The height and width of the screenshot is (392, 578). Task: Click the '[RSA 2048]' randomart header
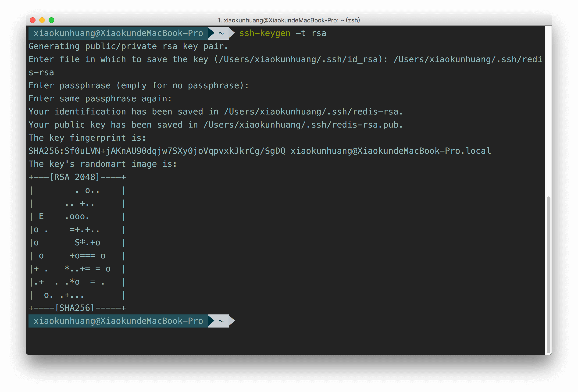tap(75, 177)
